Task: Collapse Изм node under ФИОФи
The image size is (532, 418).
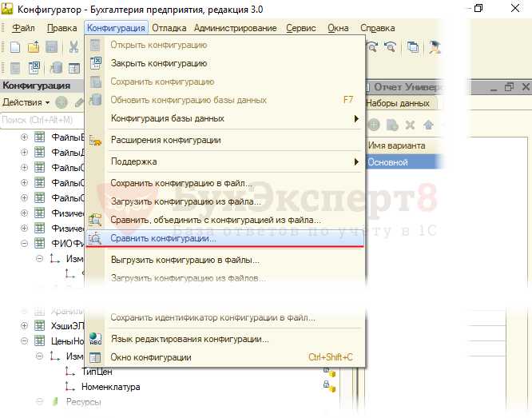Action: 39,259
